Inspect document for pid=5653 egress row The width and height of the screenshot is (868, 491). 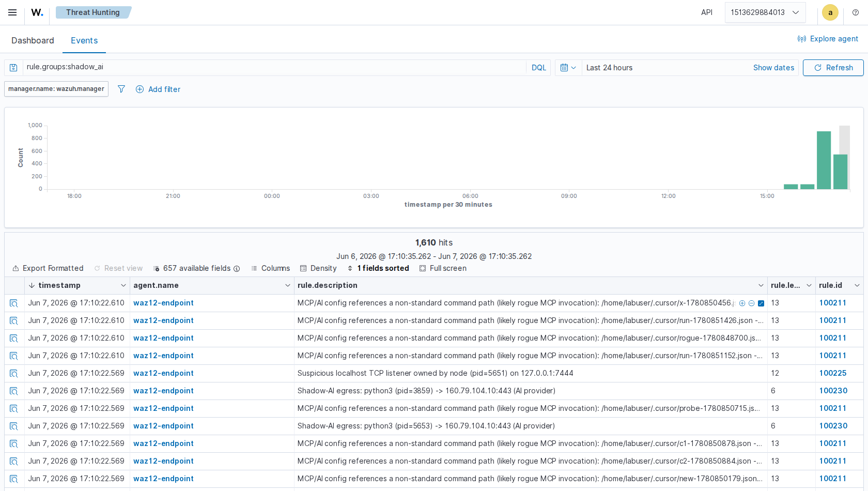pos(14,426)
